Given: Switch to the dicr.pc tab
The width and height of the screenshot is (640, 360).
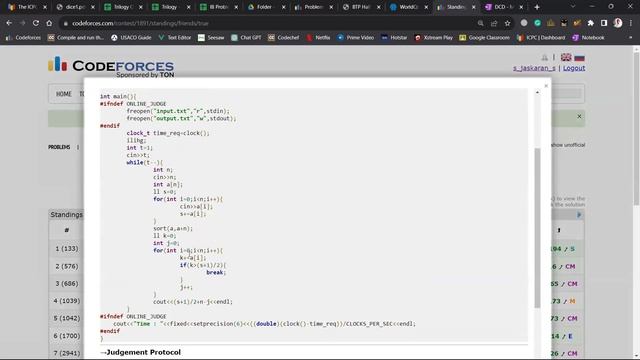Looking at the screenshot, I should tap(76, 7).
